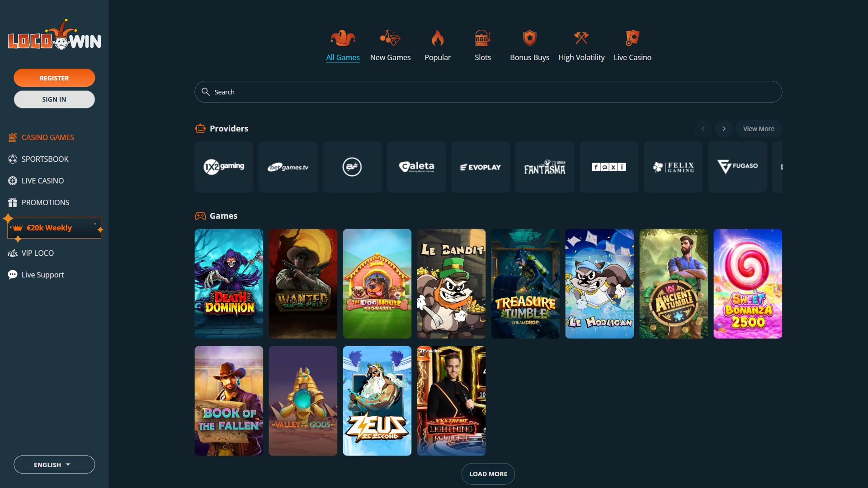The width and height of the screenshot is (868, 488).
Task: Click the search magnifier icon
Action: pyautogui.click(x=206, y=92)
